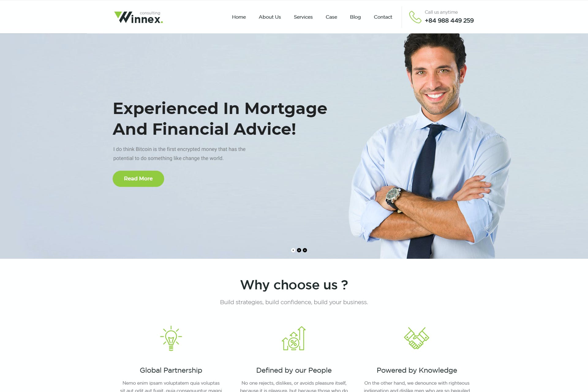Click the Contact navigation item
The width and height of the screenshot is (588, 392).
coord(383,17)
